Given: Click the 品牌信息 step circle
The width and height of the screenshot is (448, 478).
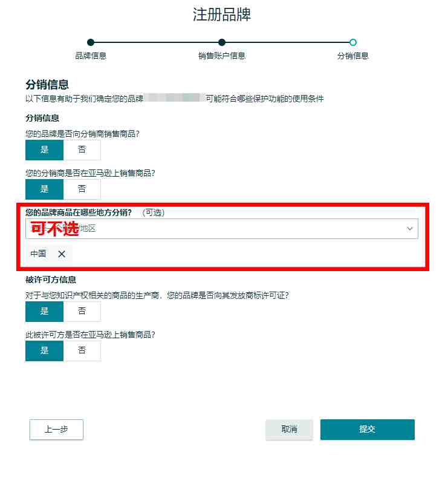Looking at the screenshot, I should point(91,42).
